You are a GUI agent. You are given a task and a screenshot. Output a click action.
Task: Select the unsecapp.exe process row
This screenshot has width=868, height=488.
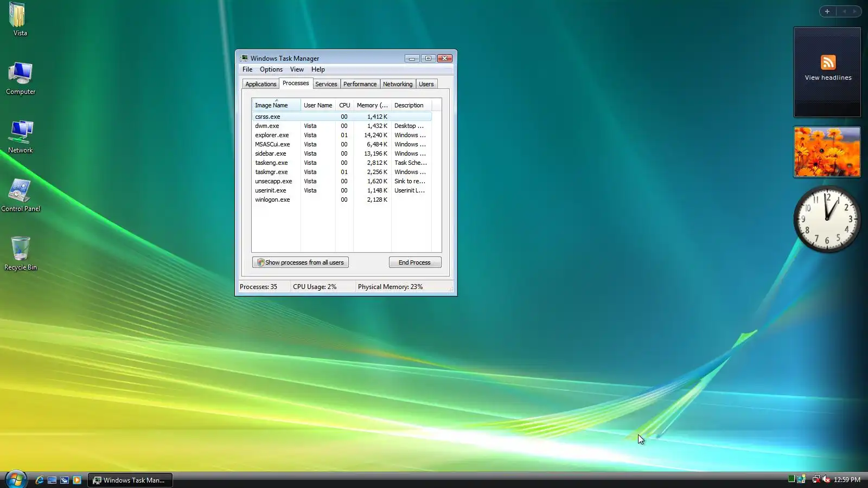coord(342,181)
